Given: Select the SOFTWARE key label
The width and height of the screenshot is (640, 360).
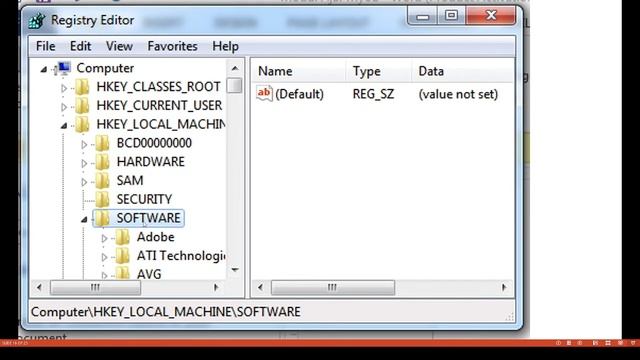Looking at the screenshot, I should coord(149,218).
